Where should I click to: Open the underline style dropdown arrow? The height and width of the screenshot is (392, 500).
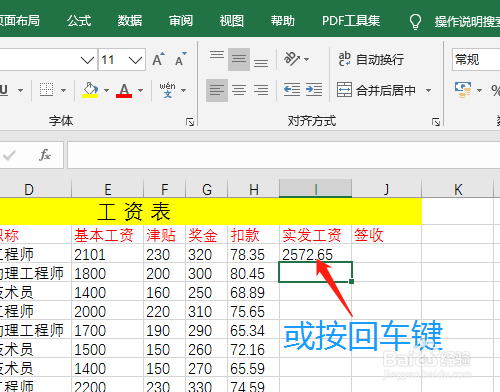pos(20,90)
